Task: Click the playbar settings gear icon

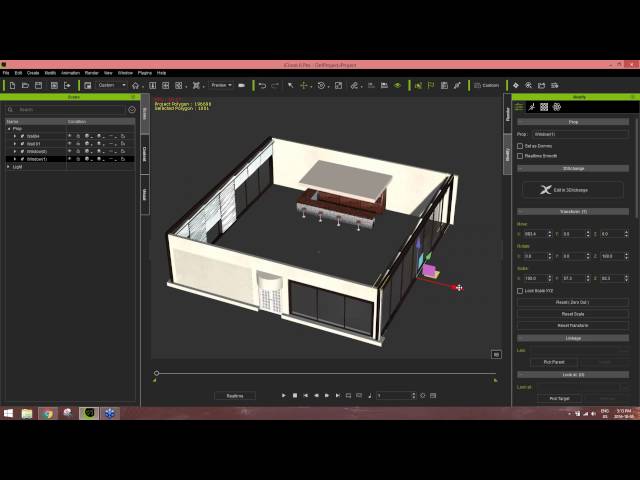Action: tap(422, 396)
